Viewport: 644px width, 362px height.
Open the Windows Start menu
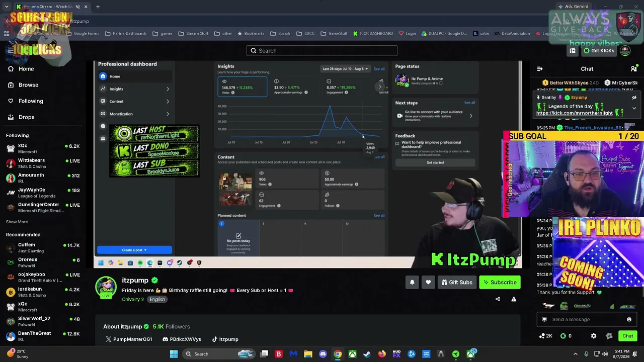click(174, 354)
